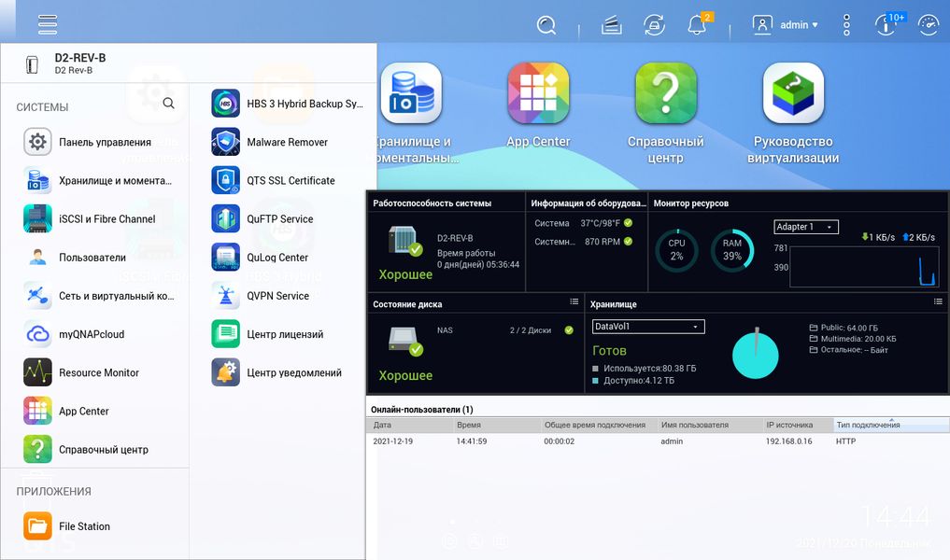950x560 pixels.
Task: Click the search magnifier in top bar
Action: click(x=546, y=25)
